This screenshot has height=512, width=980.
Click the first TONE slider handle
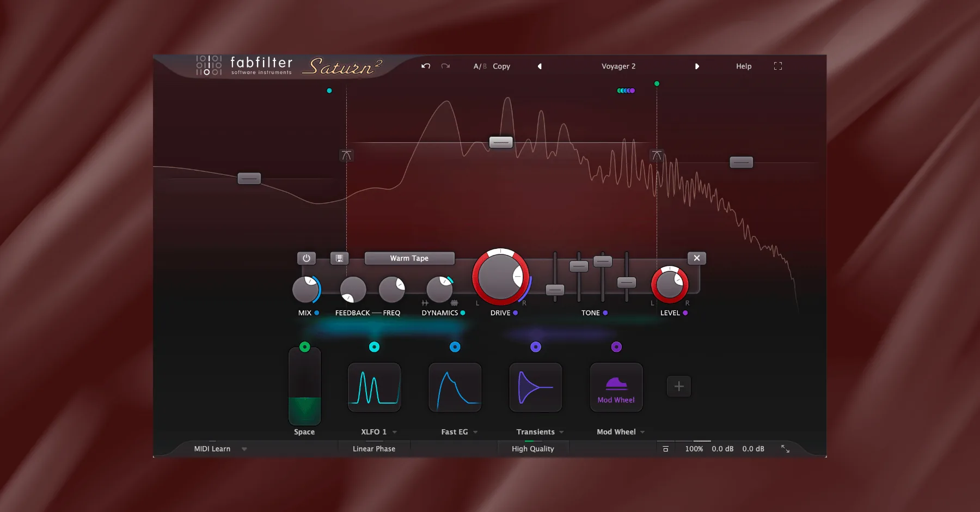pos(555,290)
